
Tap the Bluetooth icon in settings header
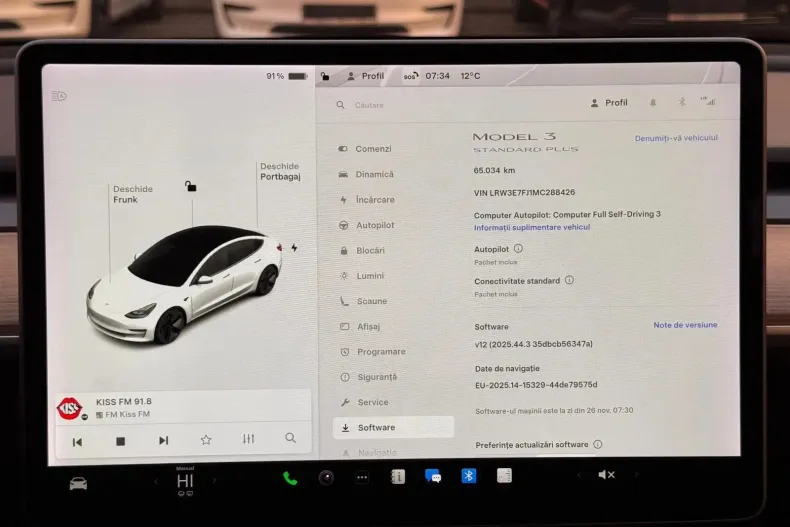682,102
